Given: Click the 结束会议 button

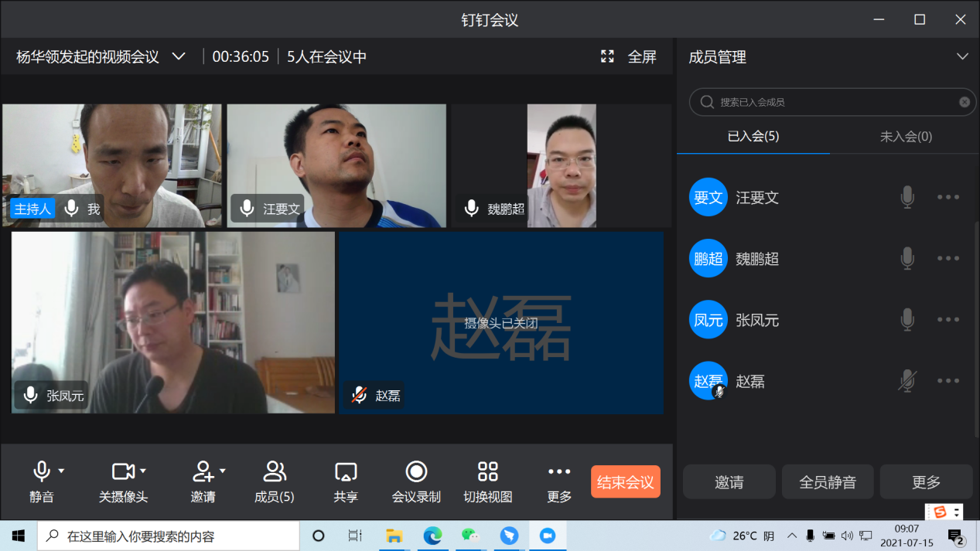Looking at the screenshot, I should (x=626, y=481).
